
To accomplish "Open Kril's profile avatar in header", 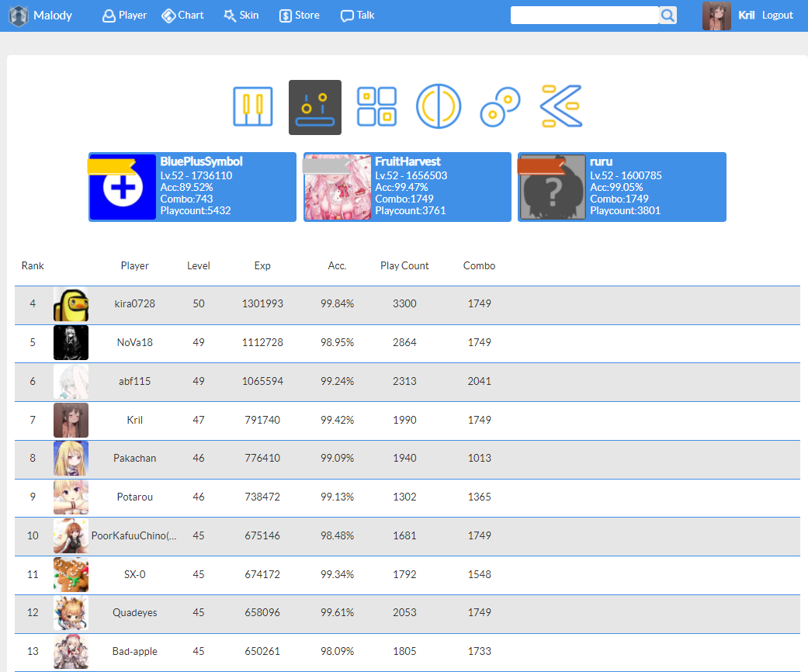I will tap(716, 16).
